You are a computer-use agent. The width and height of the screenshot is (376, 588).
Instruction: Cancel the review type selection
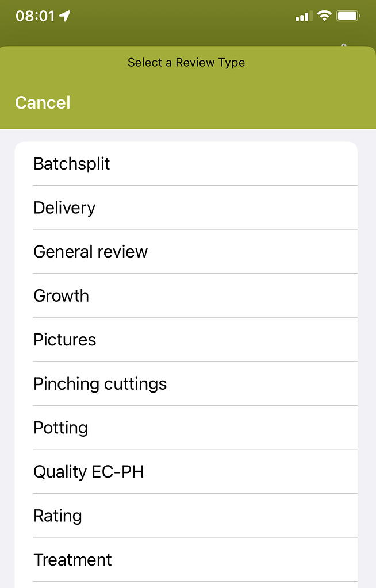43,103
